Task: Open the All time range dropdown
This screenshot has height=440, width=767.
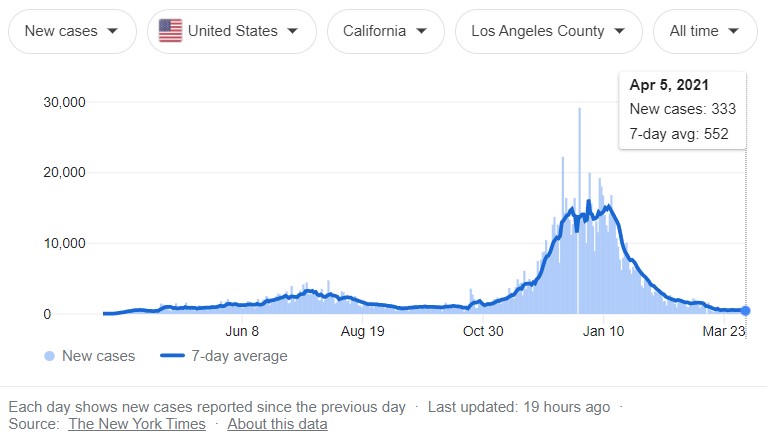Action: pyautogui.click(x=704, y=31)
